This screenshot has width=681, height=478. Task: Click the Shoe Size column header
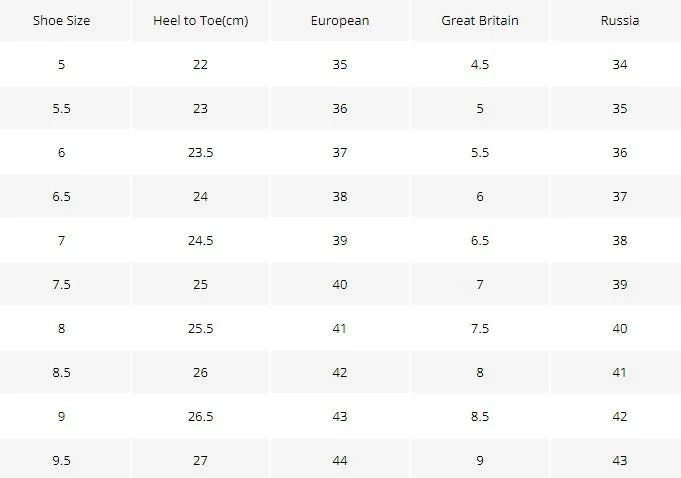pos(61,20)
